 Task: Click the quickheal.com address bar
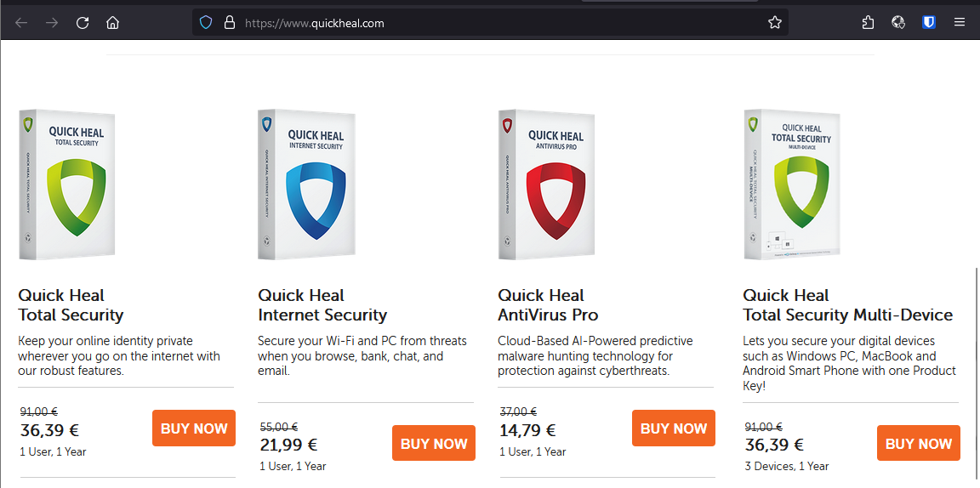point(493,23)
